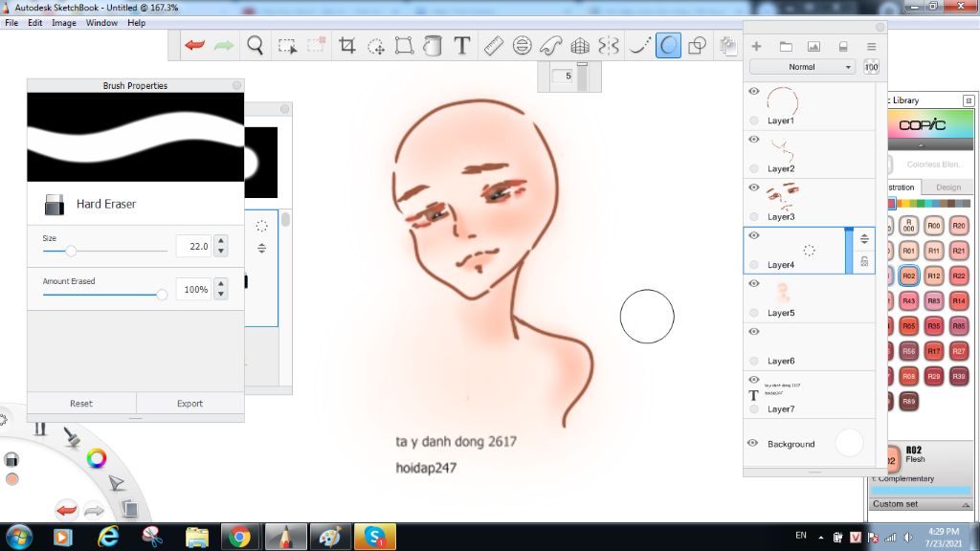Select the rectangular Selection tool
Screen dimensions: 980x551
pos(287,46)
